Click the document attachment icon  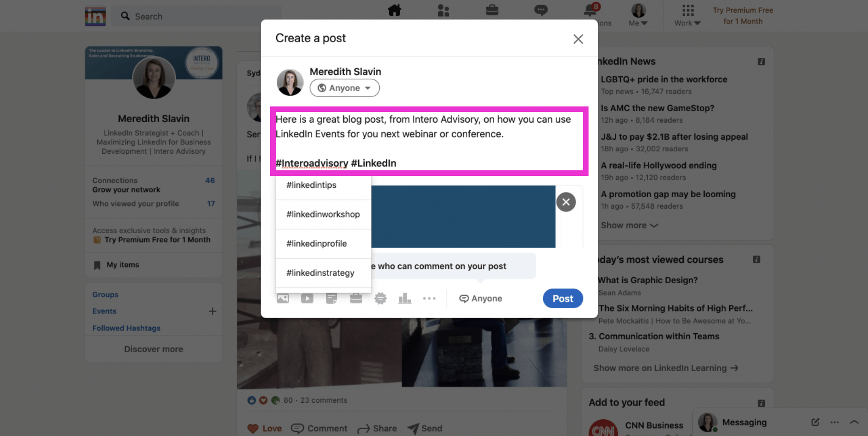point(331,299)
